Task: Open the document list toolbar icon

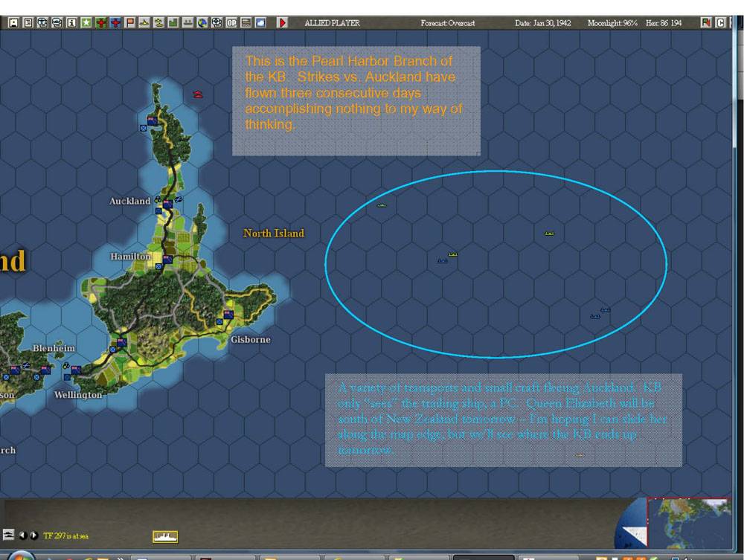Action: coord(28,23)
